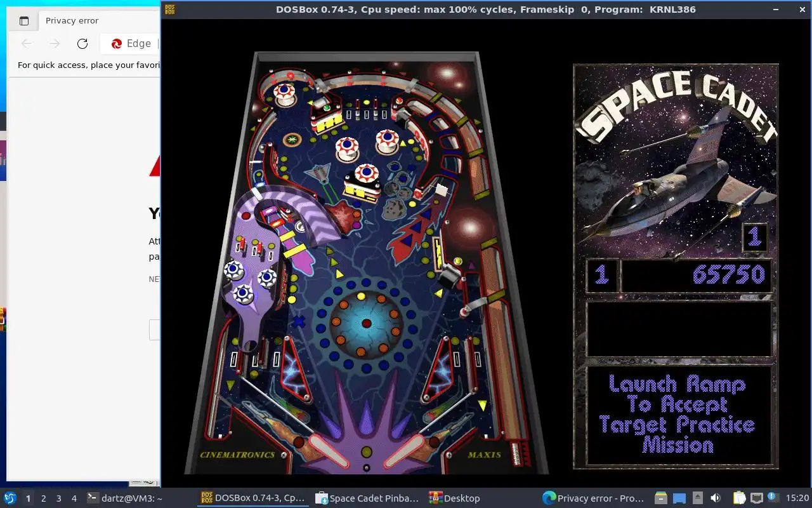Go forward in the Edge window

point(55,44)
